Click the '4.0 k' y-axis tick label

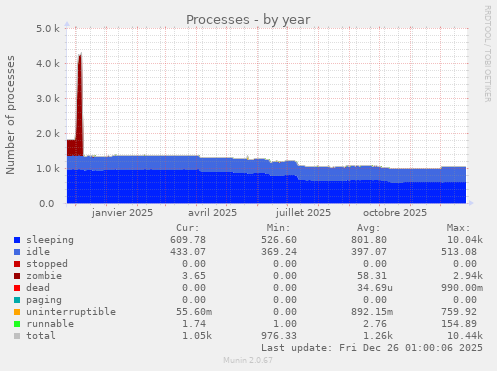(x=48, y=64)
